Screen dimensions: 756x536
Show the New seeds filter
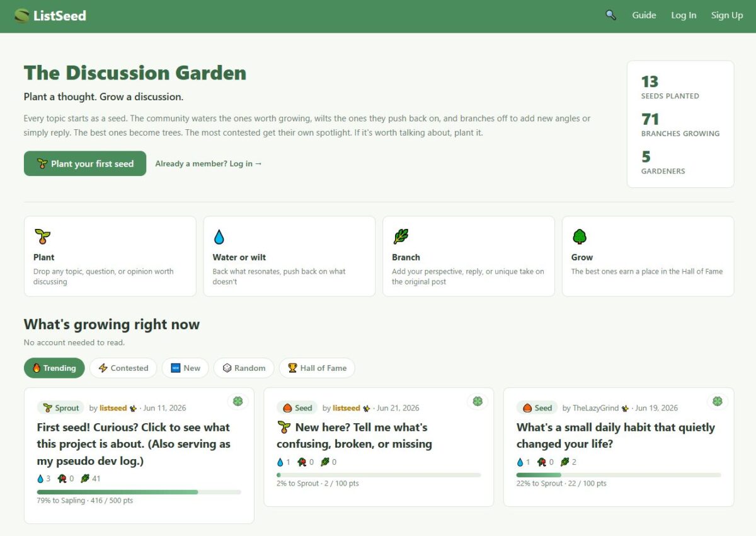point(185,368)
